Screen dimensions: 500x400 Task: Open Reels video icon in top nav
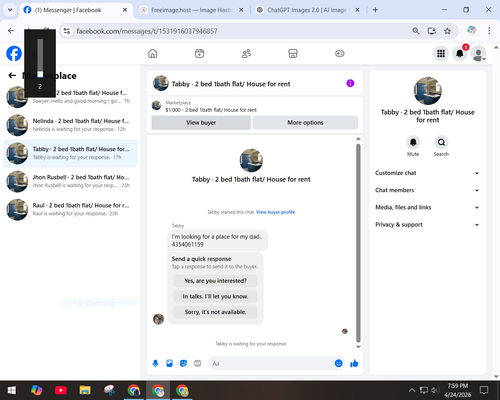click(199, 54)
